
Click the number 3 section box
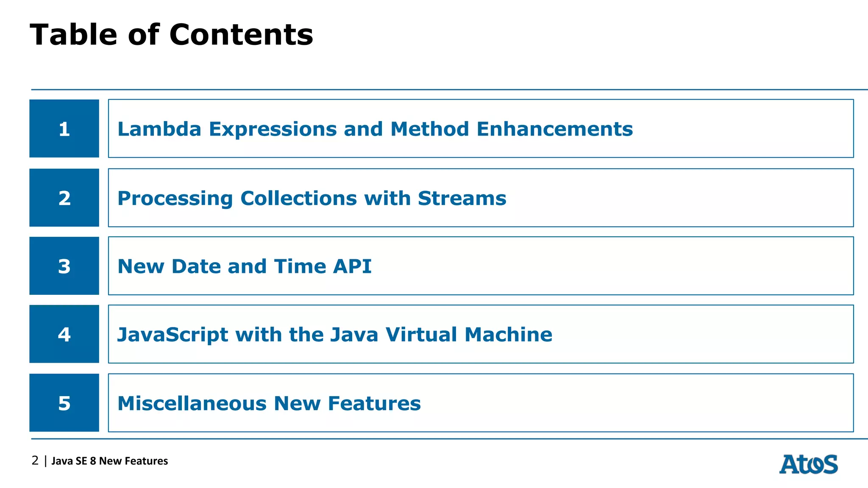(x=64, y=266)
